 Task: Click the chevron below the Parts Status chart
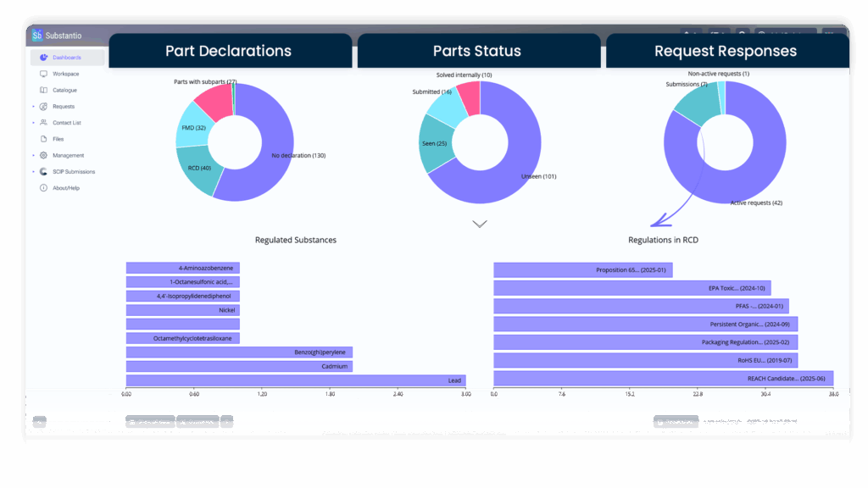click(x=480, y=223)
